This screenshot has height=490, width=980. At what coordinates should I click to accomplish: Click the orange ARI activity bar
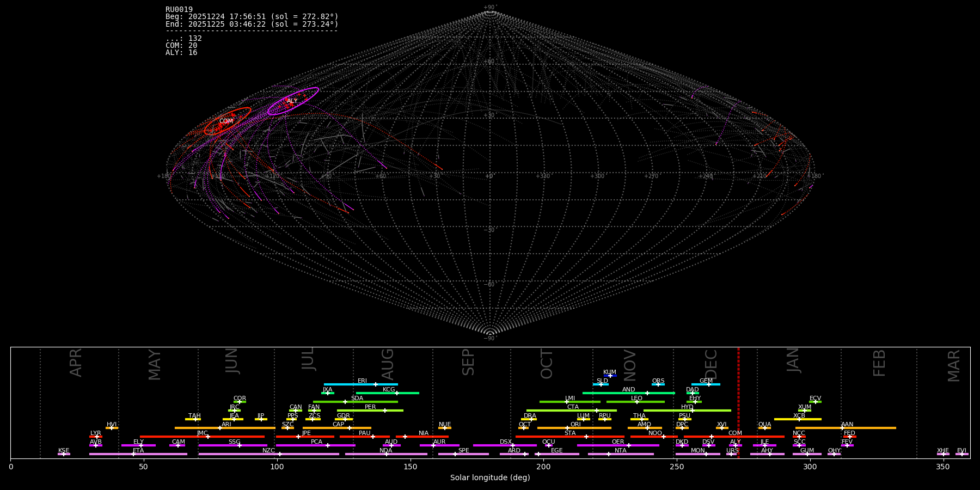tap(225, 428)
